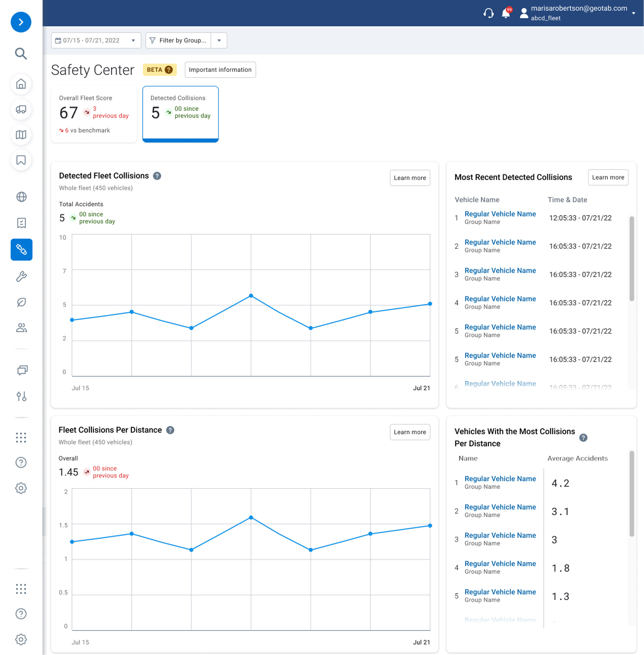Select the Detected Collisions tab card
The height and width of the screenshot is (655, 644).
[180, 114]
